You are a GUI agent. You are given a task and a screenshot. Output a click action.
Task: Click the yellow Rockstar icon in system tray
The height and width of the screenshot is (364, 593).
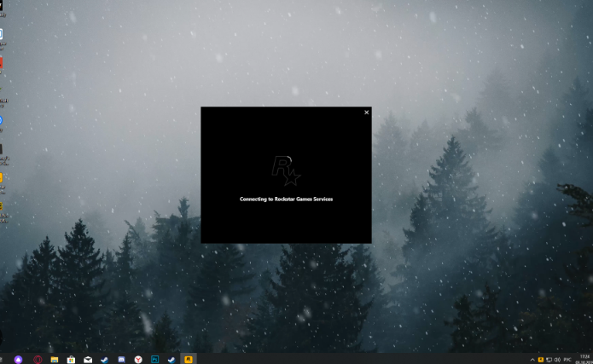tap(541, 360)
